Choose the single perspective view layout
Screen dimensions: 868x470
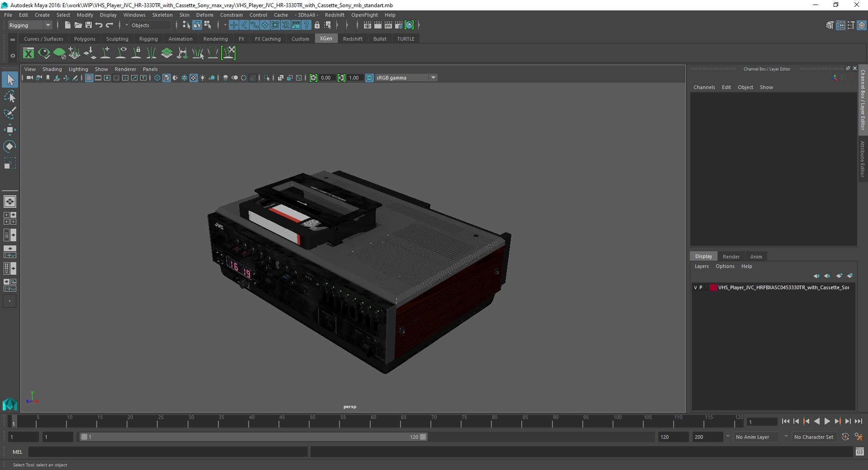click(10, 202)
